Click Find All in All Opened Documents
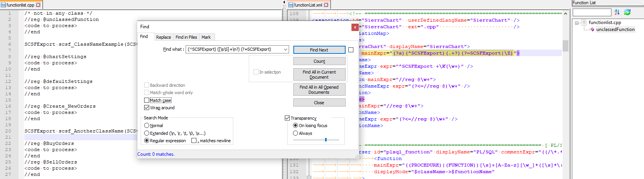This screenshot has height=179, width=644. [319, 89]
